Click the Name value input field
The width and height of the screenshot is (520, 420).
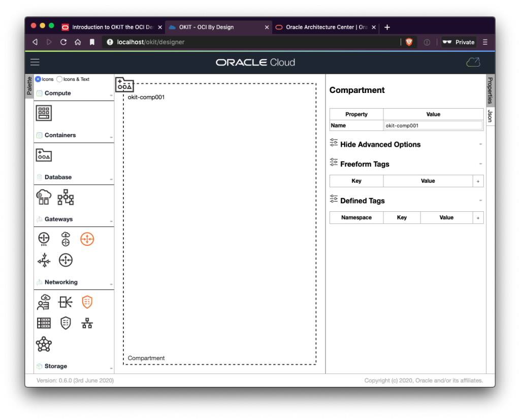coord(433,125)
